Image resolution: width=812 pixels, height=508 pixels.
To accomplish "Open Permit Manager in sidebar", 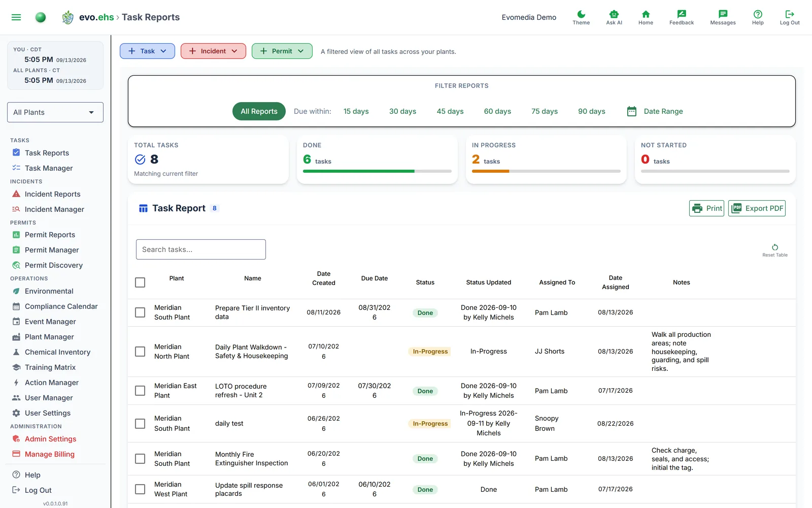I will (52, 250).
